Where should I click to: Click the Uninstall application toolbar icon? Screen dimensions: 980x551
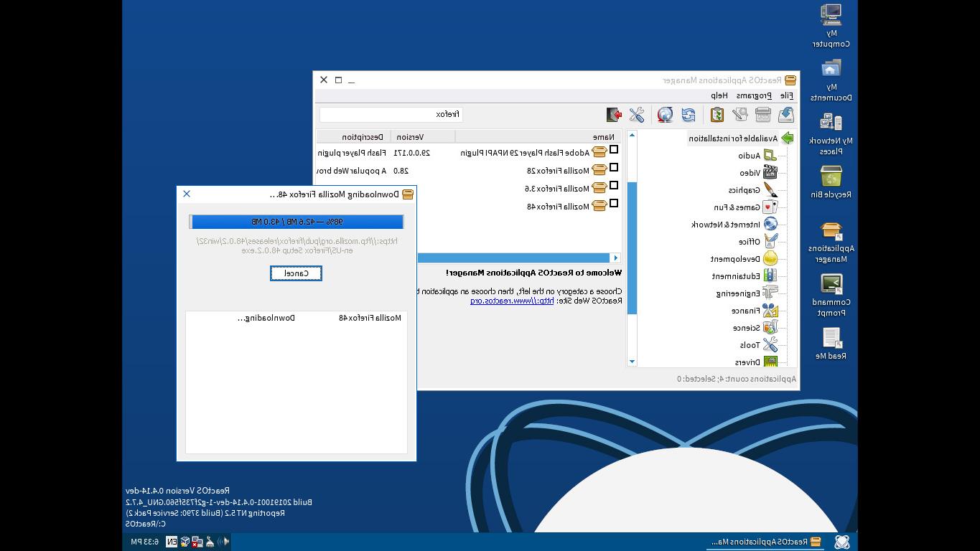click(763, 114)
